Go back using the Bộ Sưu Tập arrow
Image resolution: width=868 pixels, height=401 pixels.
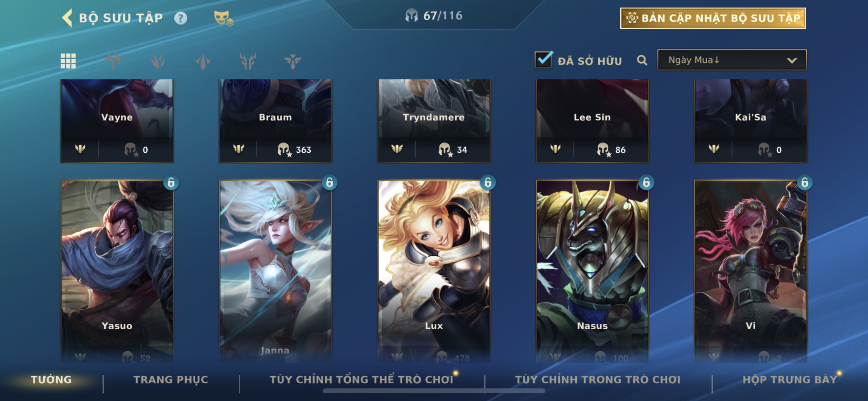67,18
